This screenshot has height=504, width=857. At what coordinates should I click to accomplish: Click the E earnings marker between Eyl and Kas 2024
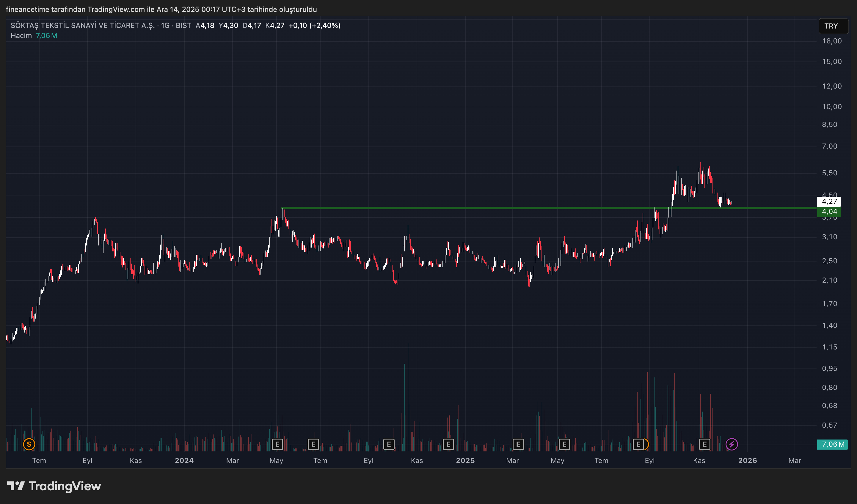(389, 444)
